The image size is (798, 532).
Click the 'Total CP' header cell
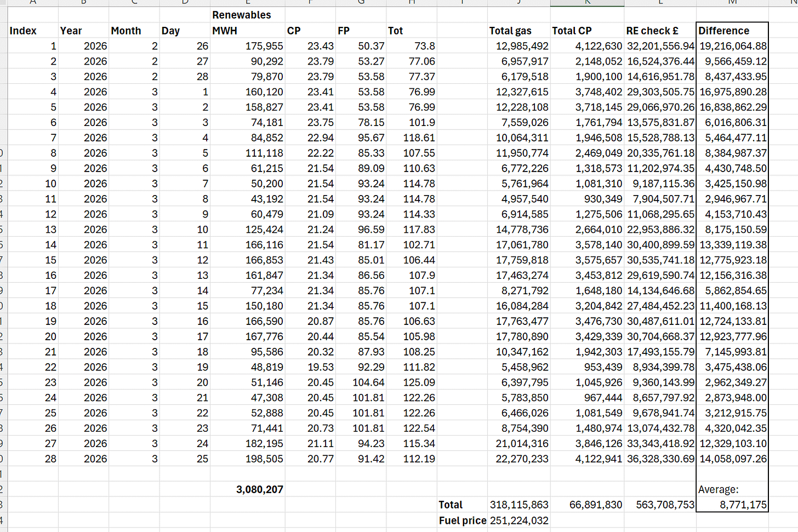click(587, 31)
